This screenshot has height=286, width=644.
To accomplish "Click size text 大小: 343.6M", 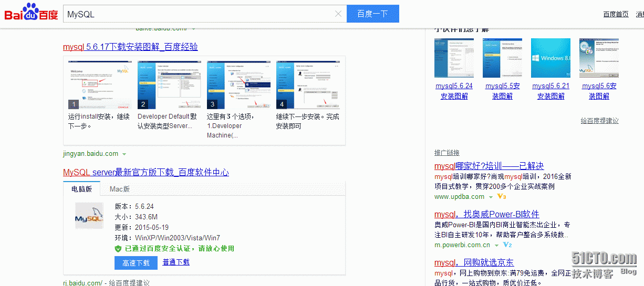I will [x=137, y=217].
